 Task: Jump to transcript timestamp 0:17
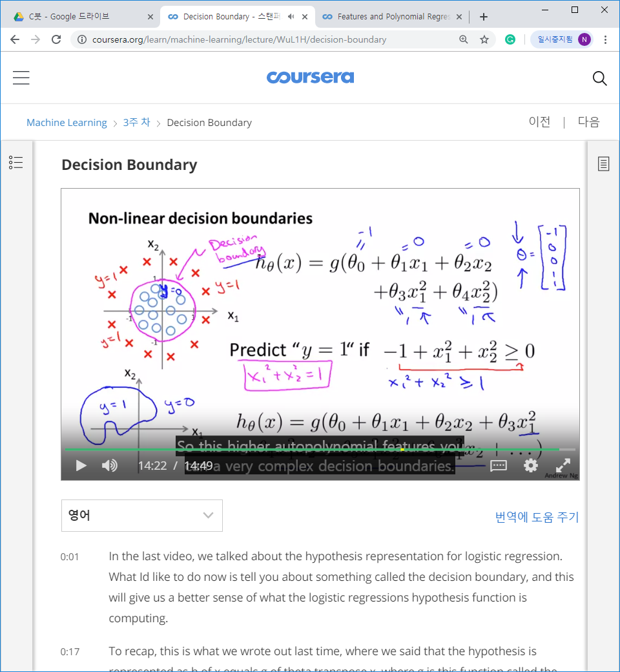click(x=70, y=652)
